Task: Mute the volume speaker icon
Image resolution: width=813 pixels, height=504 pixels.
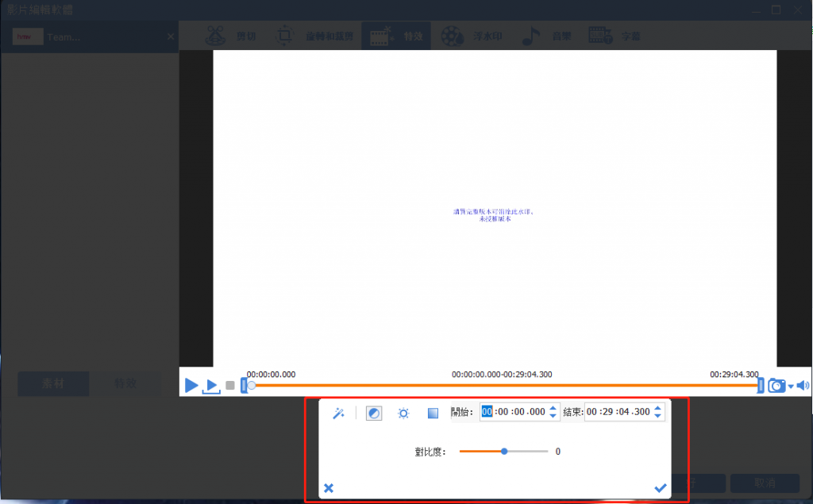Action: [803, 385]
